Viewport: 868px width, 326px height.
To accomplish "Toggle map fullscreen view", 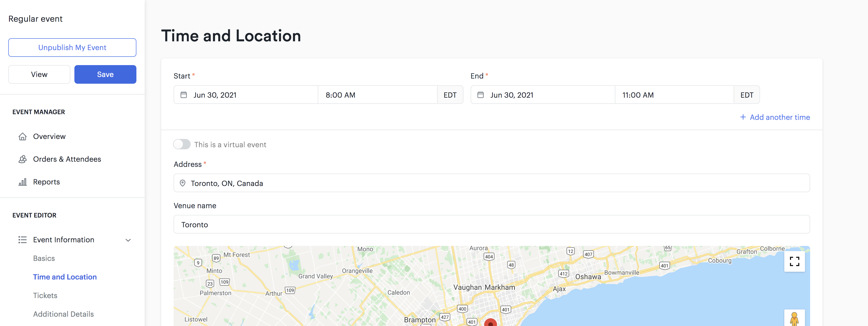I will 794,261.
